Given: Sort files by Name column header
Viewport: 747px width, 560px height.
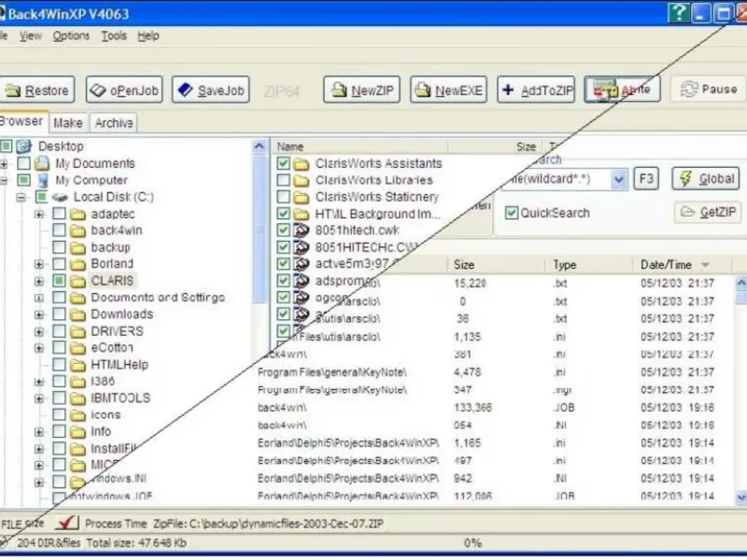Looking at the screenshot, I should (359, 147).
